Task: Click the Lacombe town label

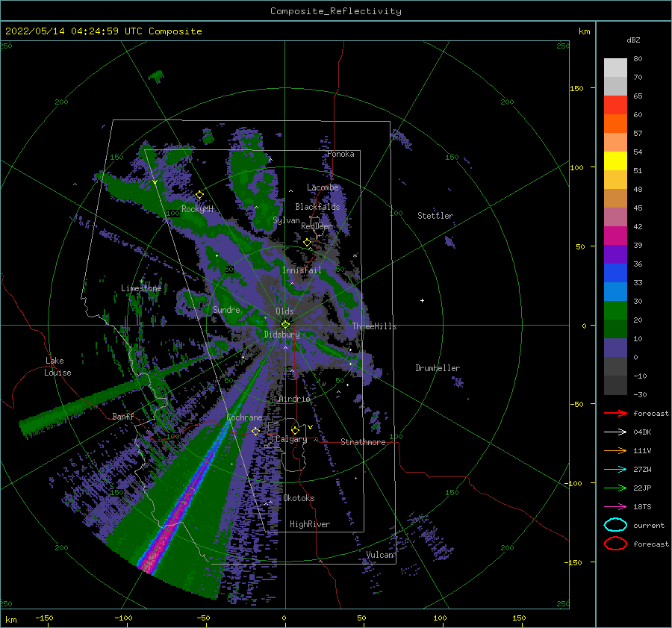Action: [x=323, y=187]
